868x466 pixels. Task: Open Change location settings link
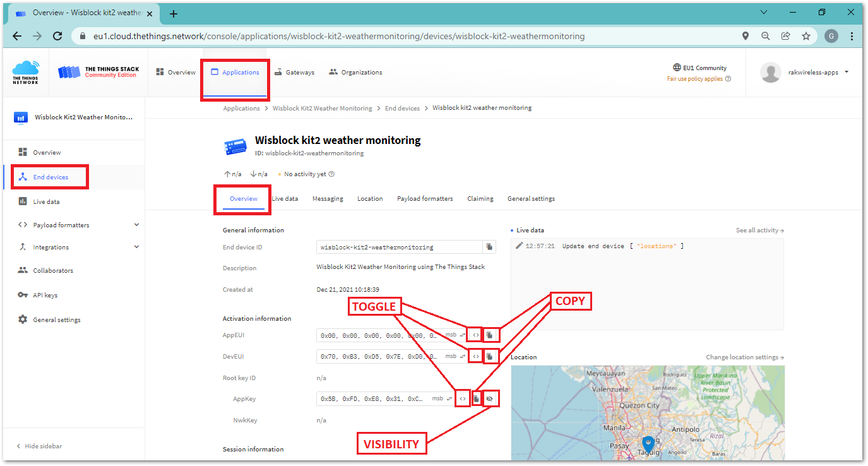point(744,357)
